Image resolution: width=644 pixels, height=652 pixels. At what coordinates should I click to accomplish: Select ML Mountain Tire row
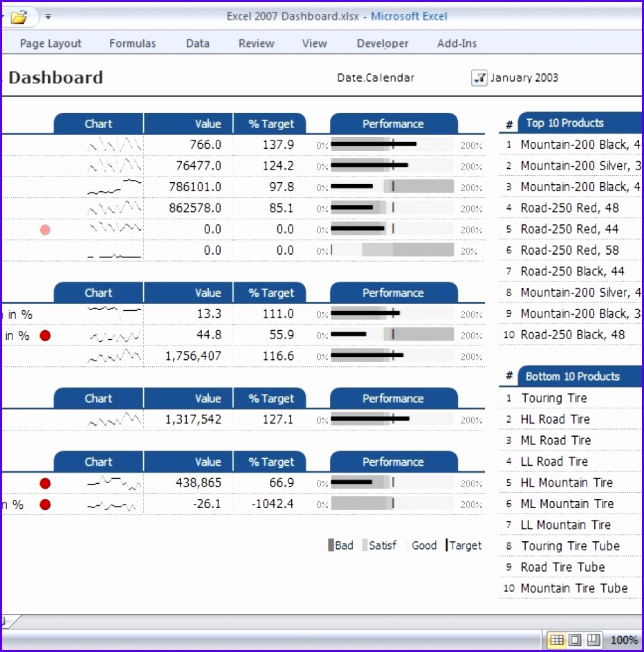pyautogui.click(x=570, y=504)
